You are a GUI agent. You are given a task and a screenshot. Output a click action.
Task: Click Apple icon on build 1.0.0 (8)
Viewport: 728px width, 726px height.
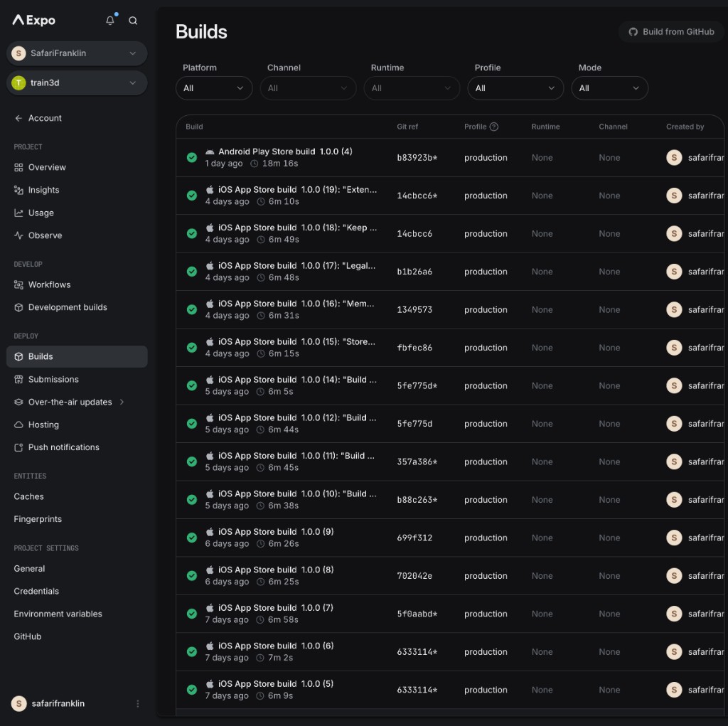[x=210, y=570]
